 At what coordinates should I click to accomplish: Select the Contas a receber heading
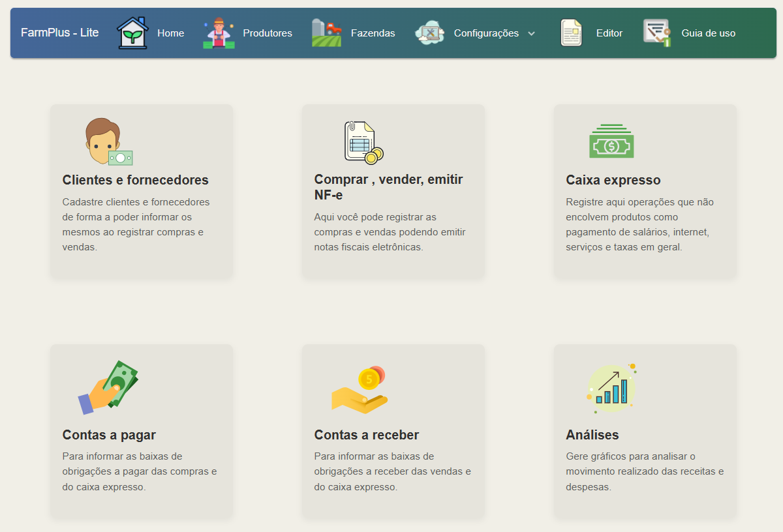[x=366, y=435]
